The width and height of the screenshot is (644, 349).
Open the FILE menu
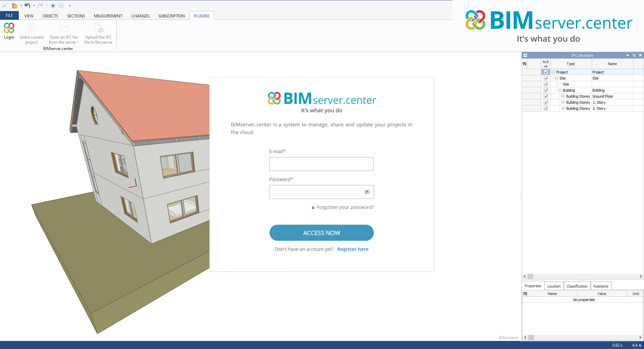[9, 15]
